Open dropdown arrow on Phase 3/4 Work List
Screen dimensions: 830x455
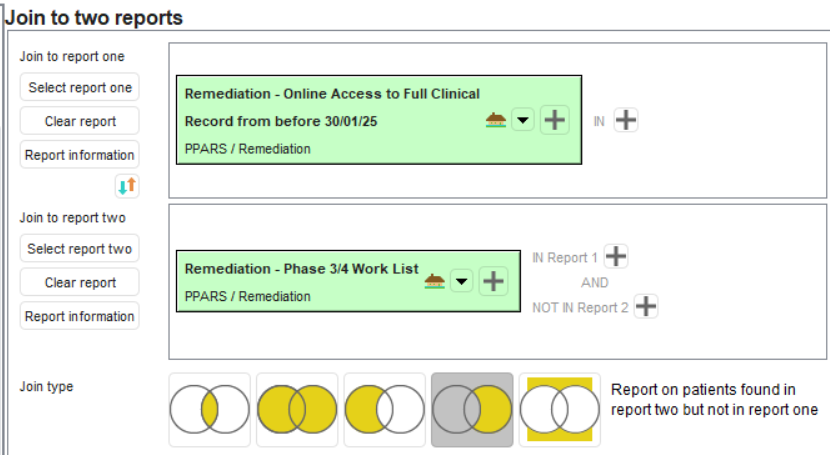pos(461,281)
